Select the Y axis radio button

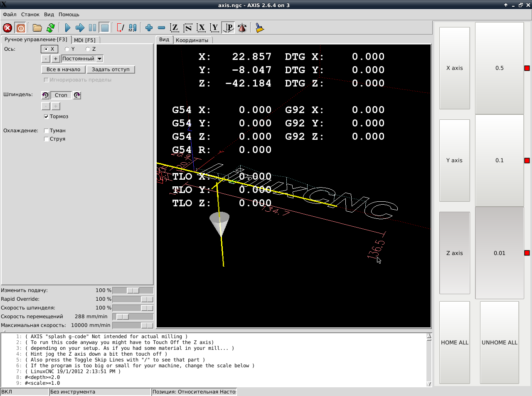click(67, 49)
